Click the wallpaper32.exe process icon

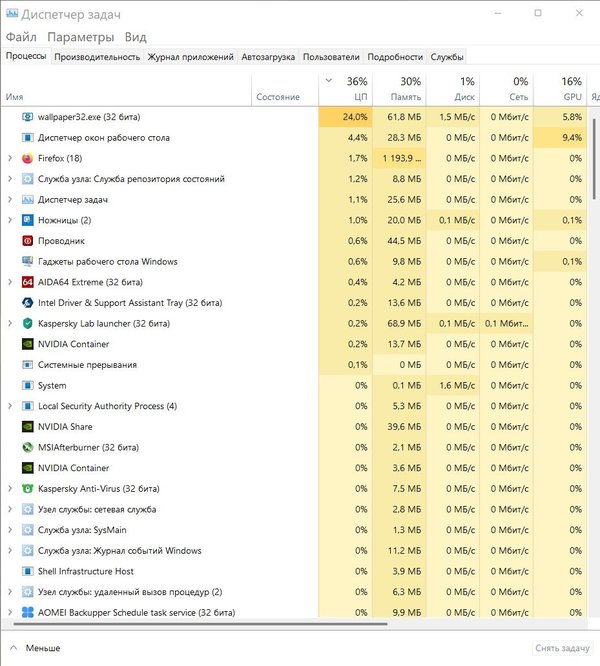pos(27,117)
